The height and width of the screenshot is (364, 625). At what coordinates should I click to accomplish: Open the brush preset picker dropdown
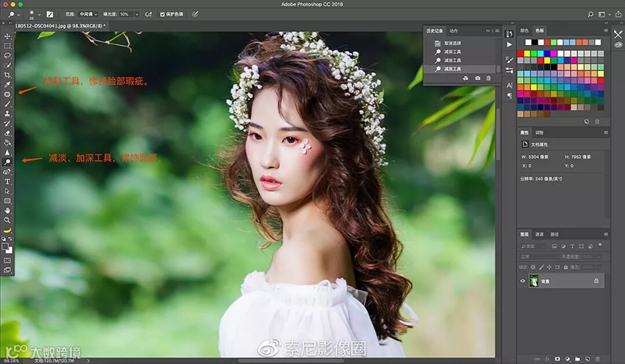click(39, 14)
